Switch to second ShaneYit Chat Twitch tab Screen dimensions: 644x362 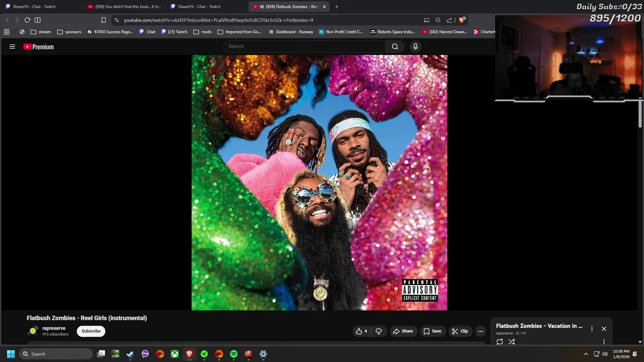pos(206,7)
